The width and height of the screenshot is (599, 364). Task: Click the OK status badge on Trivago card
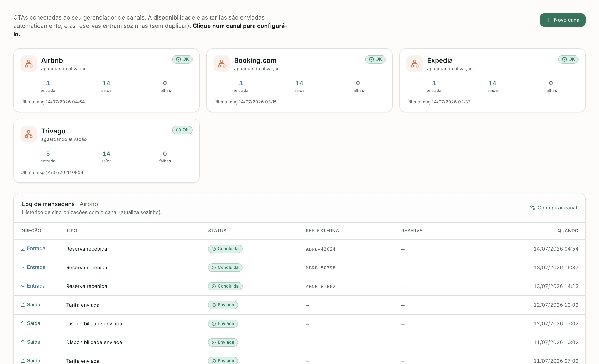click(182, 130)
